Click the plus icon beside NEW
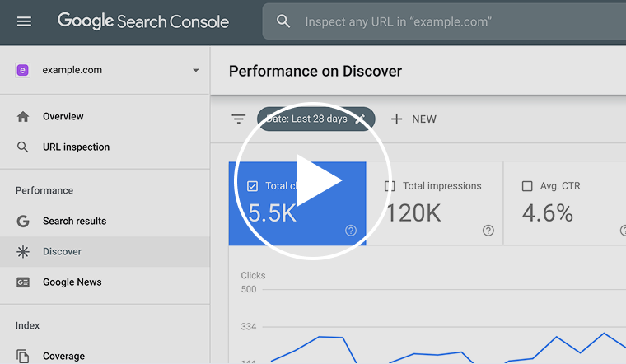 (x=396, y=119)
